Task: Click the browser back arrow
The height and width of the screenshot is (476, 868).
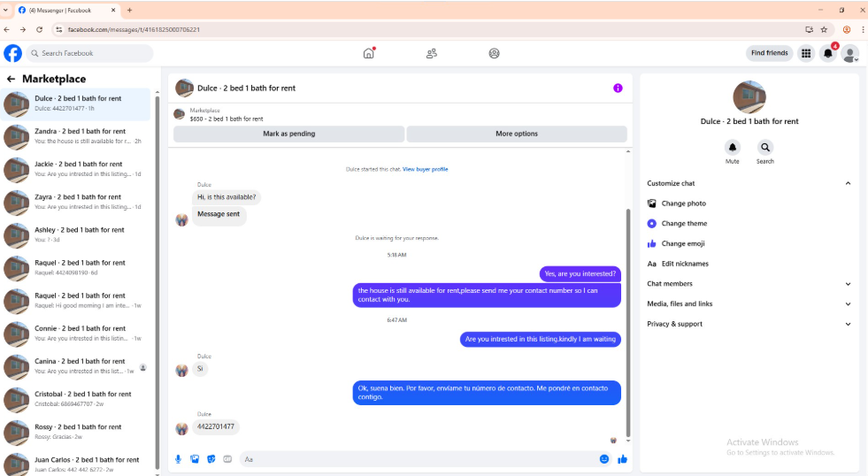Action: (x=7, y=29)
